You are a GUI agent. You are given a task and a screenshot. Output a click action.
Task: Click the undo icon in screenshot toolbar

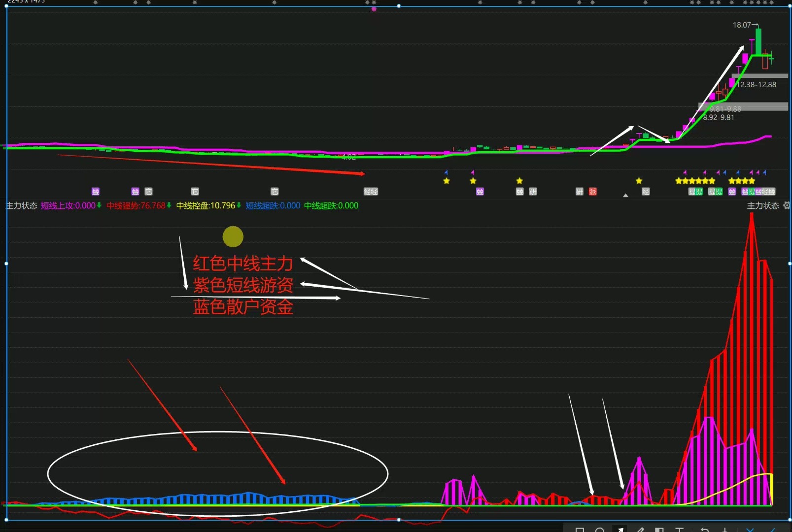tap(705, 530)
